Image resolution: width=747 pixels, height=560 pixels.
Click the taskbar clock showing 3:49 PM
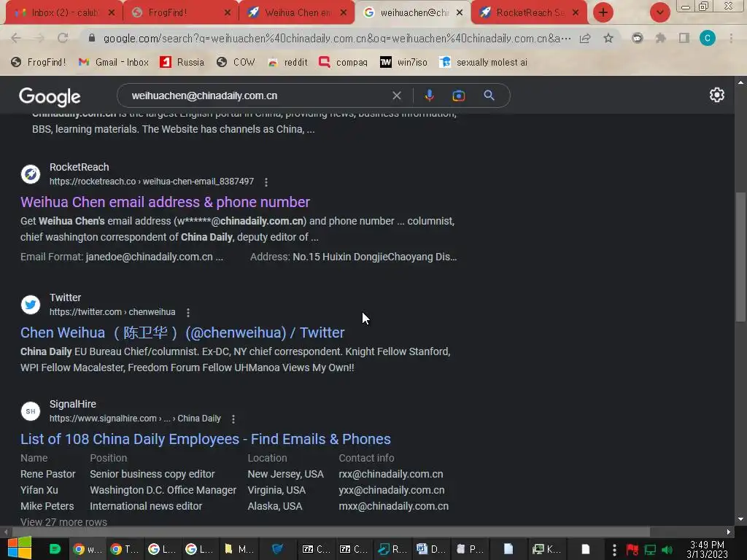point(707,549)
